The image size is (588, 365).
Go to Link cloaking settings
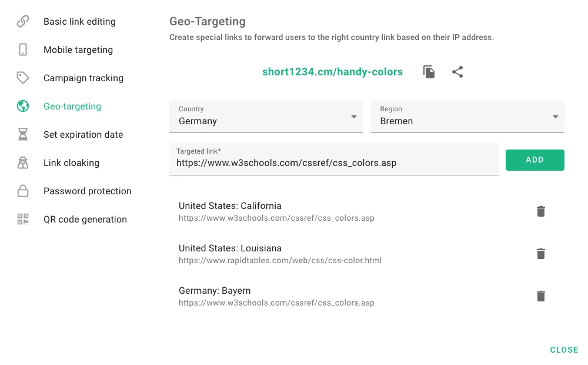(x=71, y=163)
